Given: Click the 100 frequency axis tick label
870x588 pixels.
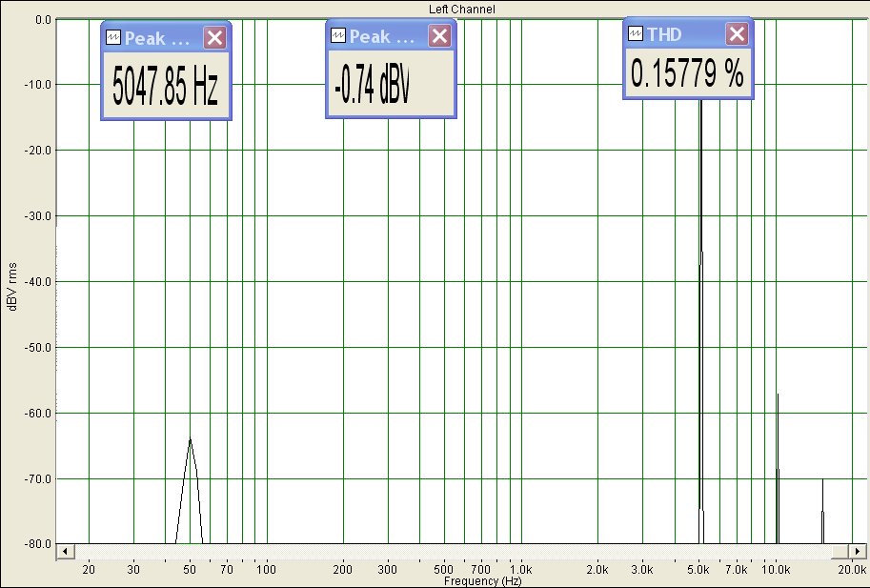Looking at the screenshot, I should [266, 569].
